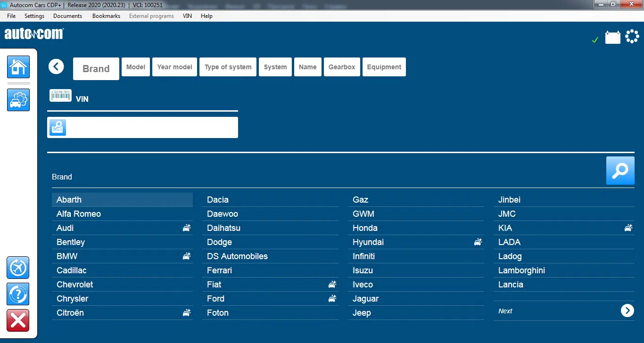The height and width of the screenshot is (343, 644).
Task: Open the help question mark icon
Action: point(18,294)
